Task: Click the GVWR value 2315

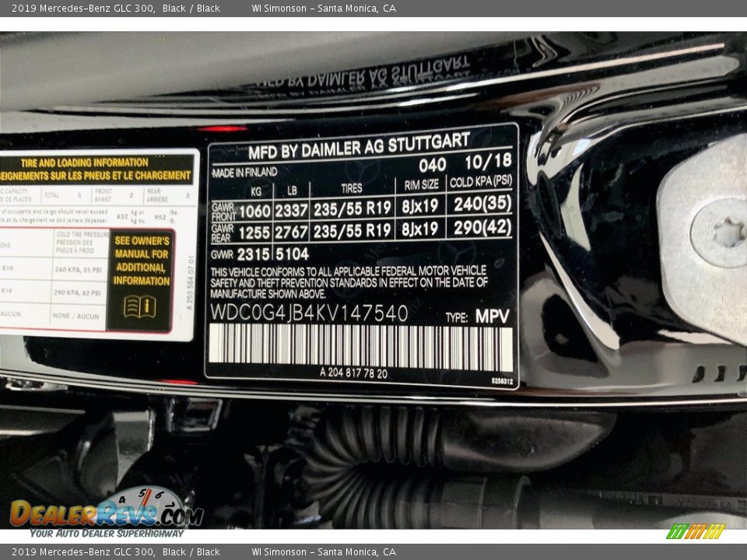Action: coord(253,254)
